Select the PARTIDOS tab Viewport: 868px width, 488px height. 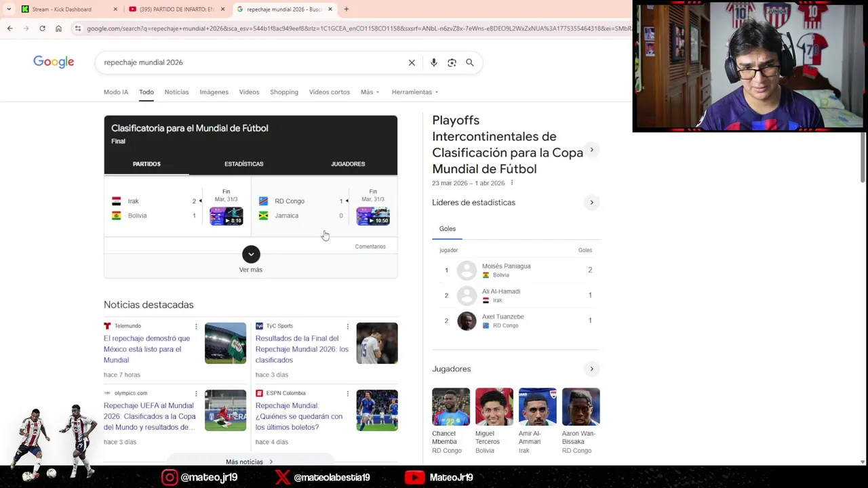146,164
